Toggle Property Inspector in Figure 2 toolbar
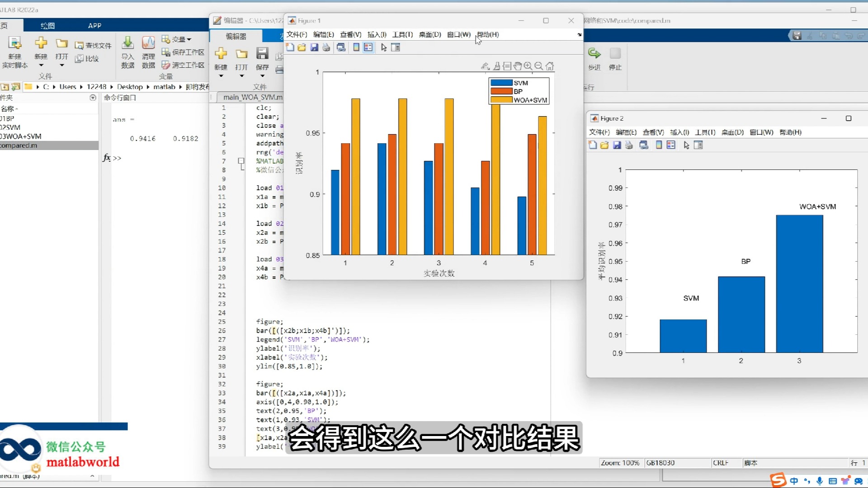 [x=698, y=145]
